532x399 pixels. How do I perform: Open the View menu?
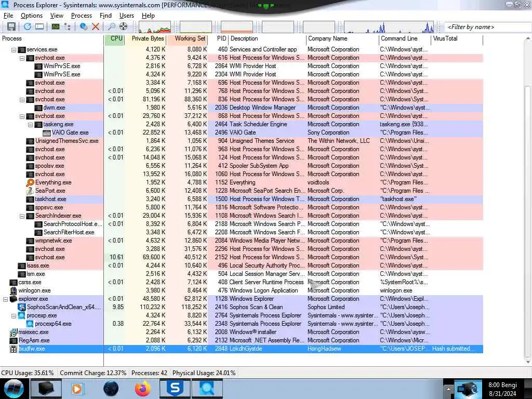point(57,16)
